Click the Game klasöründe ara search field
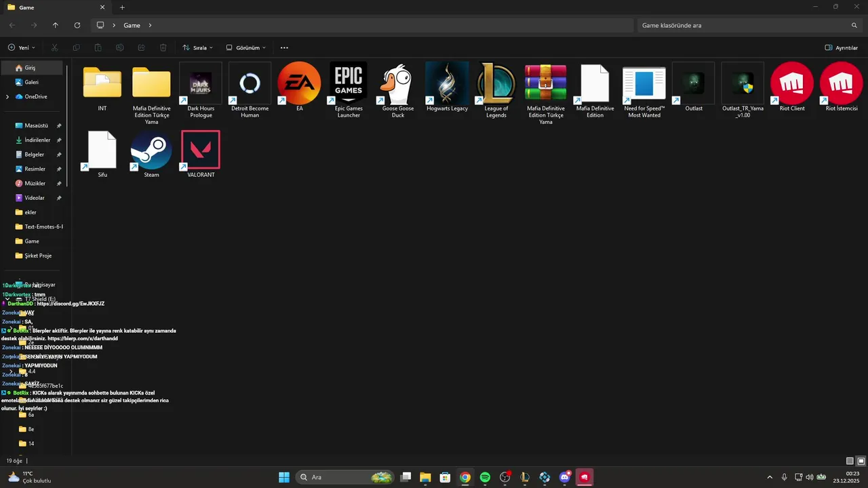This screenshot has height=488, width=868. coord(750,25)
